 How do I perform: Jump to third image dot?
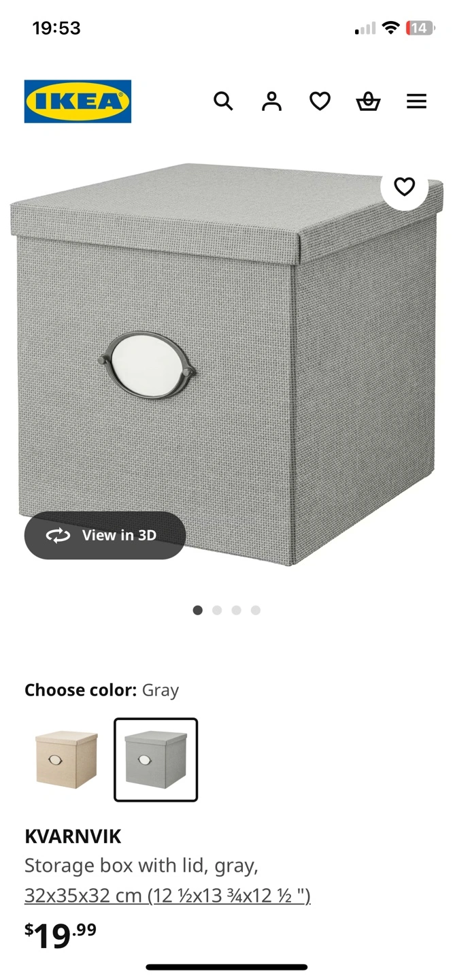click(x=236, y=610)
